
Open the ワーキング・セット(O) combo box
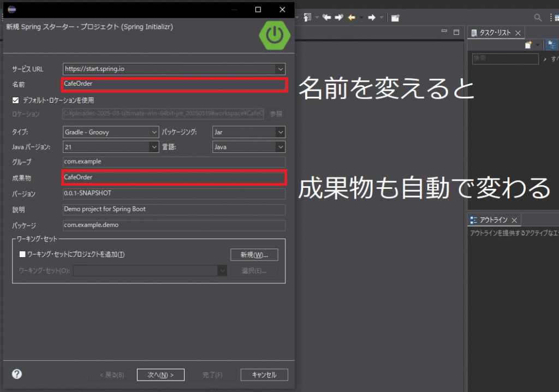[x=150, y=270]
